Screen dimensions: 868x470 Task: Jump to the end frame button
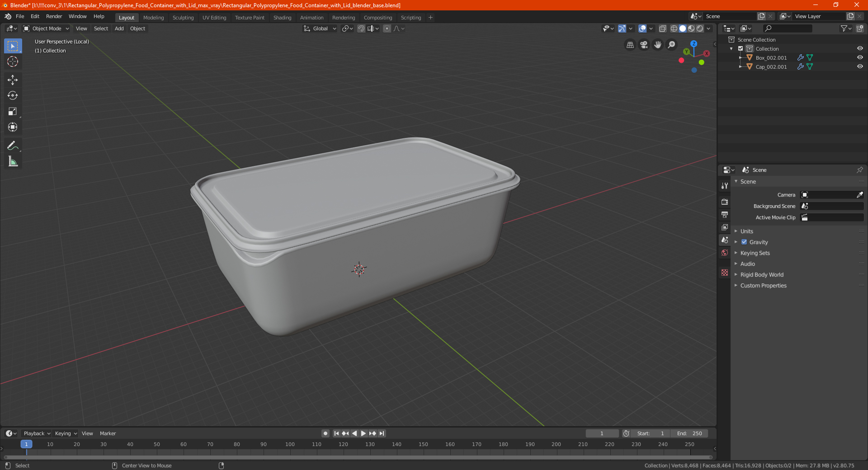point(382,433)
